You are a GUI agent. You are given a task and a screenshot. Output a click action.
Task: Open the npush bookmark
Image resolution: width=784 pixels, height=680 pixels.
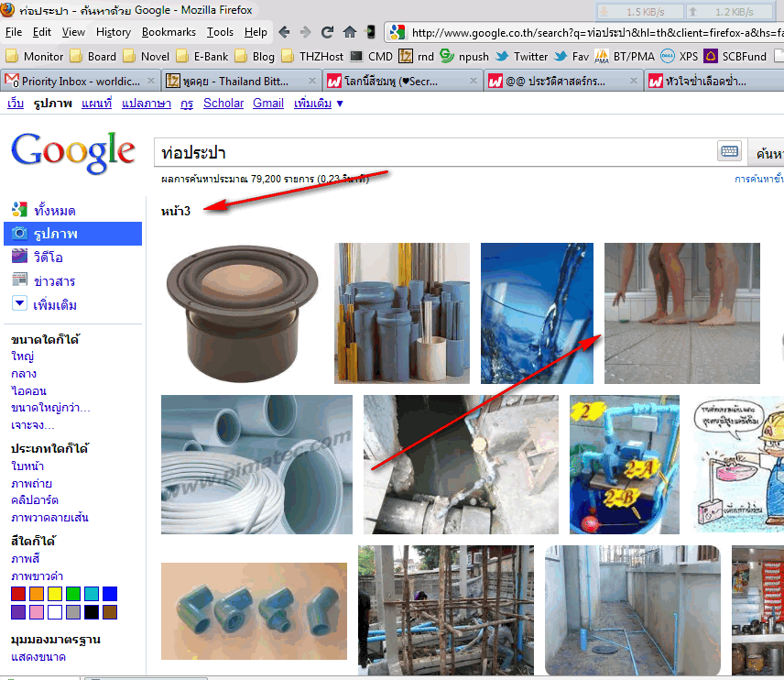click(x=464, y=57)
